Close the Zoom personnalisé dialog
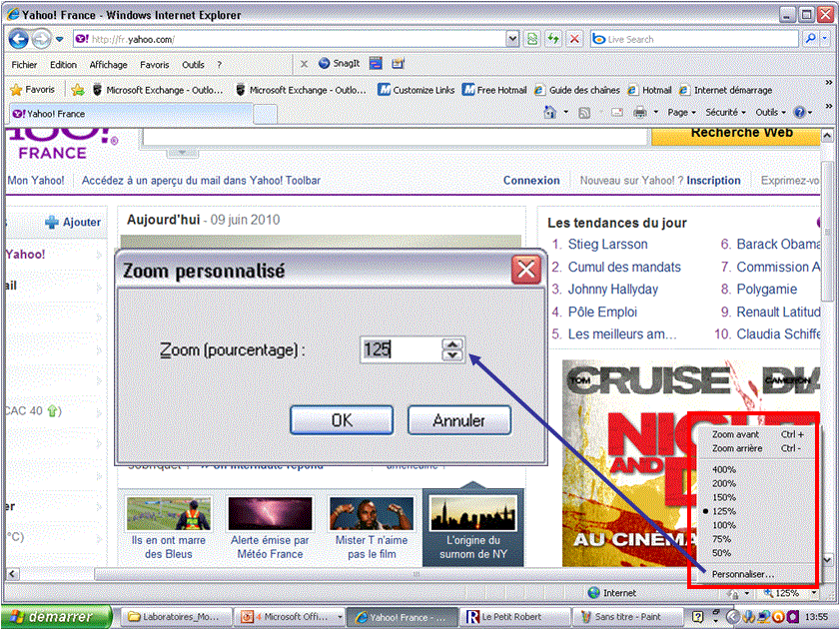The height and width of the screenshot is (630, 840). 525,270
